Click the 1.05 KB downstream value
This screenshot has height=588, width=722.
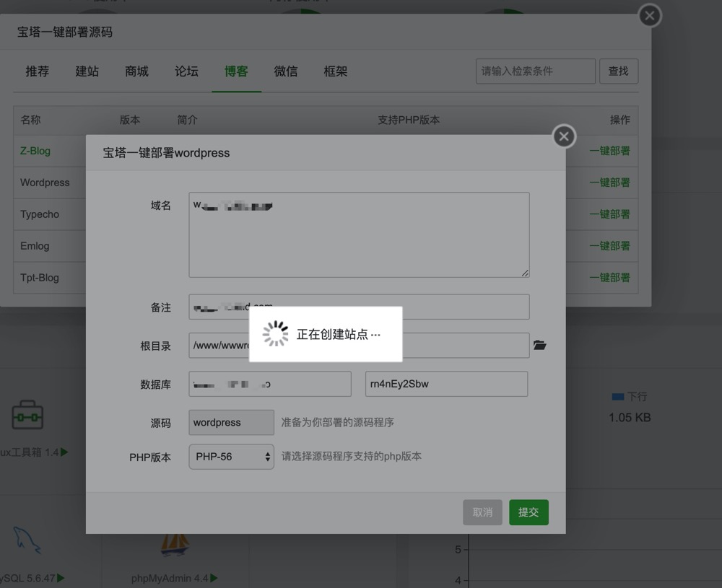[630, 418]
